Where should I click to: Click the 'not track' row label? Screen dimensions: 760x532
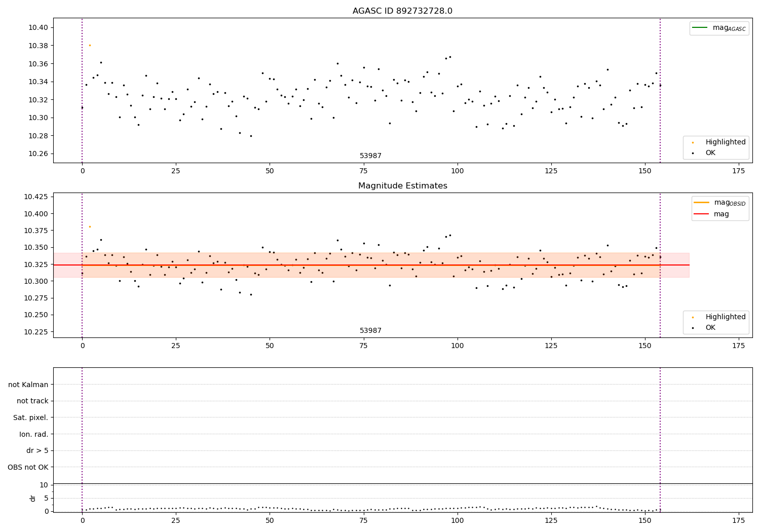(32, 401)
